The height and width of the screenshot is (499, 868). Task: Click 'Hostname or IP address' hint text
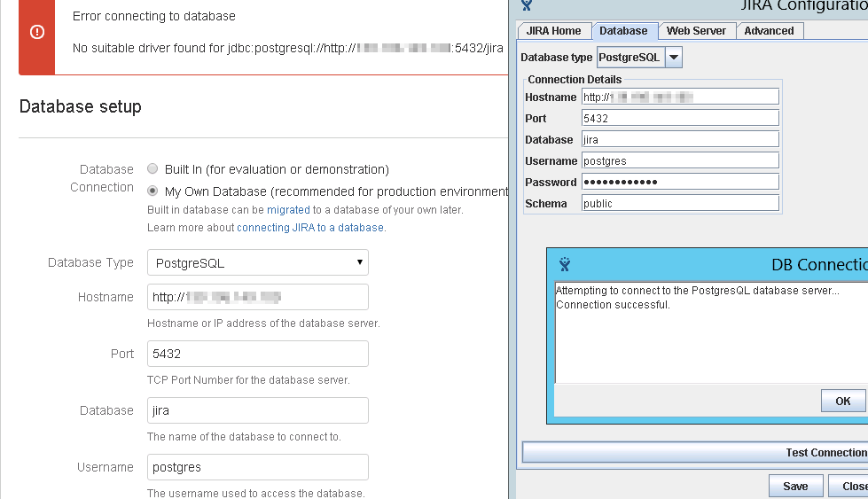tap(263, 324)
